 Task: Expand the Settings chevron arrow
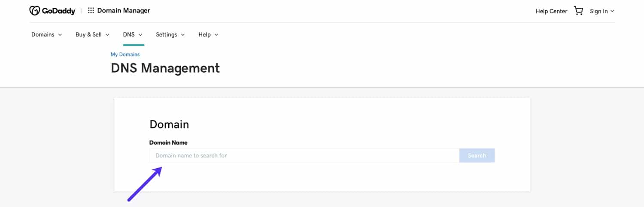point(183,35)
